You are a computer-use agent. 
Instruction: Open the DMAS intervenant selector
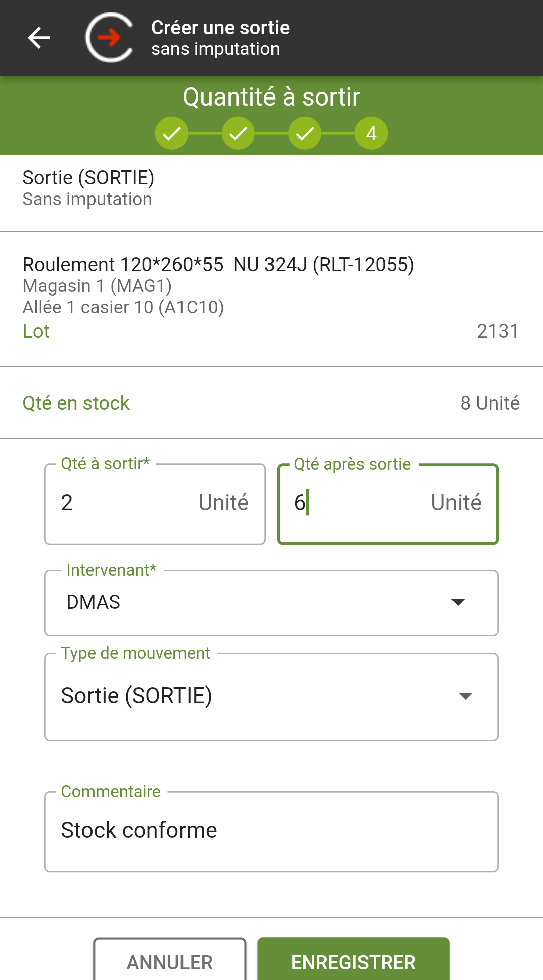[271, 603]
